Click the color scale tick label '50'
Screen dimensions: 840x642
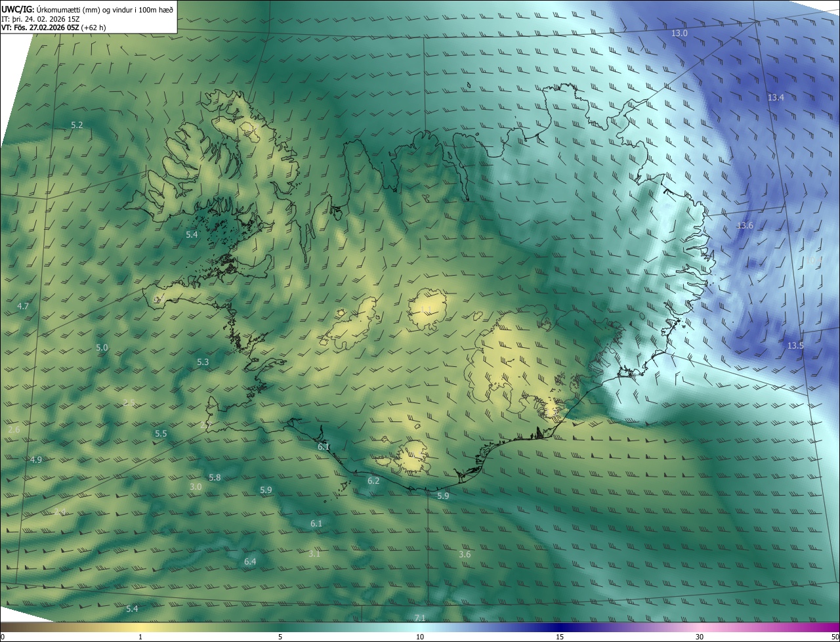tap(835, 637)
